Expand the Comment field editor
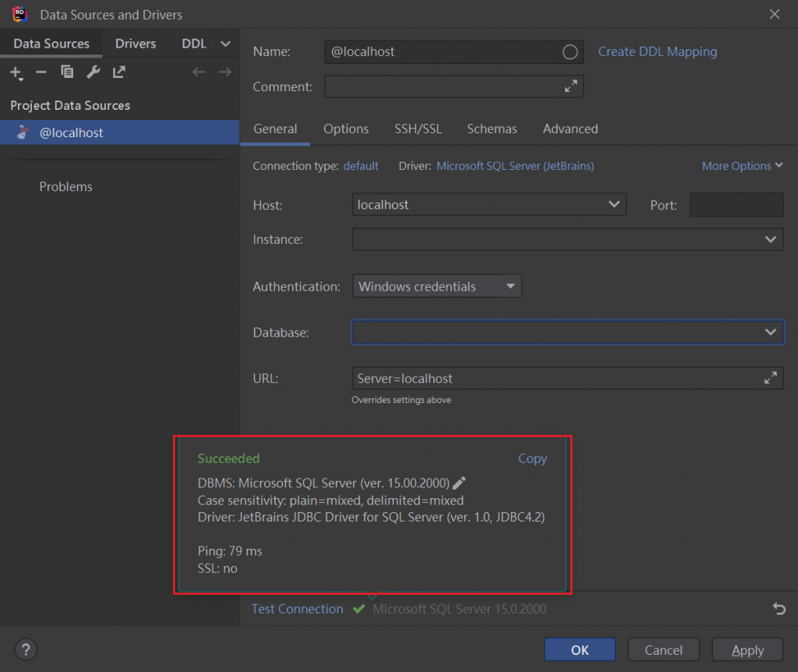The width and height of the screenshot is (798, 672). (570, 87)
